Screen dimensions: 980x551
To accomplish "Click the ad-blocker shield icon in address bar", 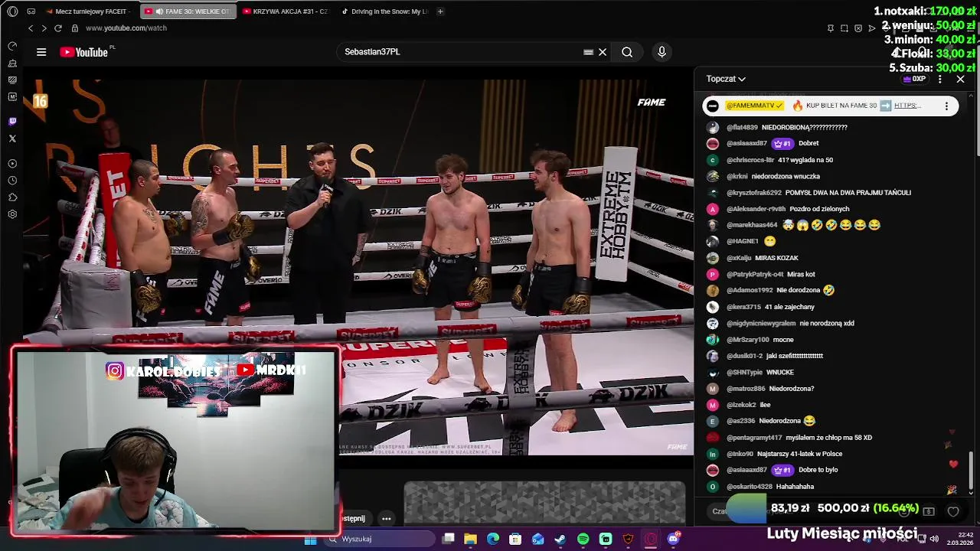I will point(858,28).
